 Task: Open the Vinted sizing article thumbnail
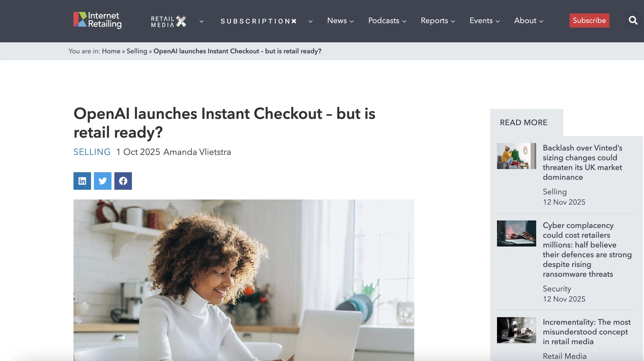coord(516,156)
